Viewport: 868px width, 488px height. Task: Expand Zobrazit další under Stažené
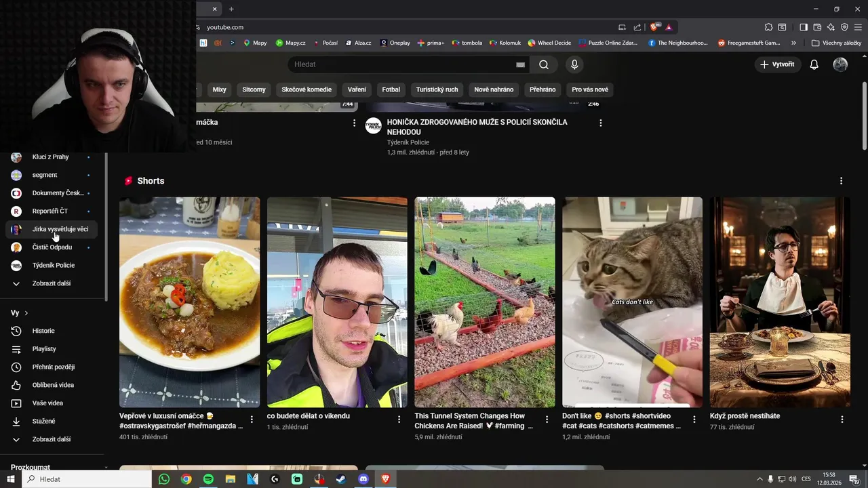(53, 439)
